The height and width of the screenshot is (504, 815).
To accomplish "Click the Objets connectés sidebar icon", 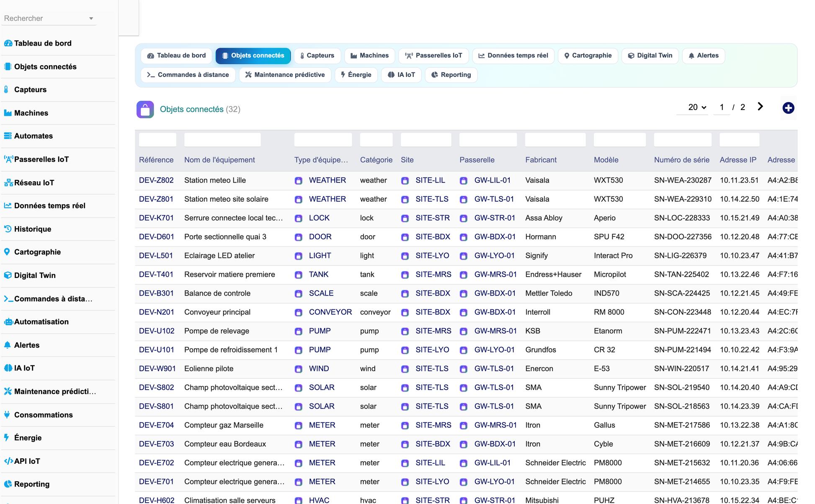I will [x=8, y=67].
